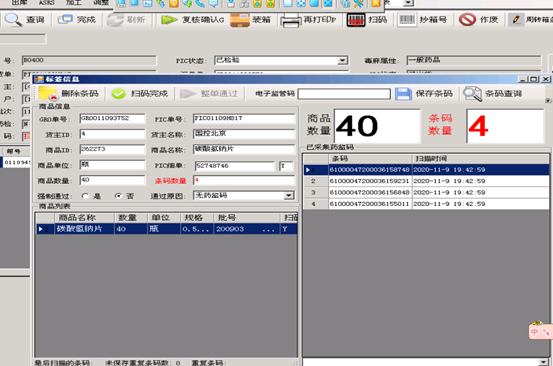Click the large 商品数量 display showing 40

[x=377, y=126]
